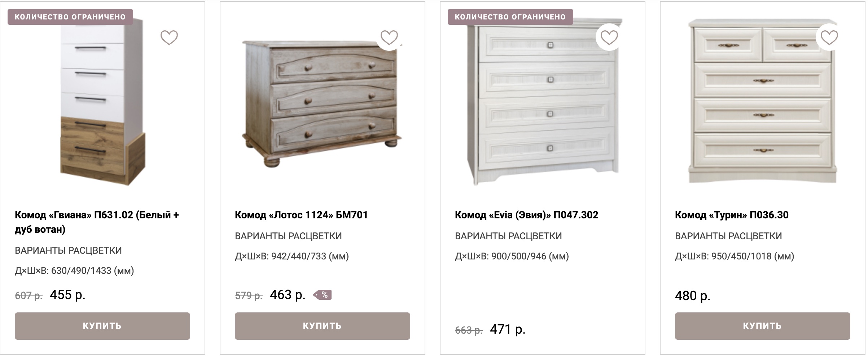This screenshot has width=868, height=356.
Task: Toggle wishlist heart for Комод Турин
Action: click(829, 37)
